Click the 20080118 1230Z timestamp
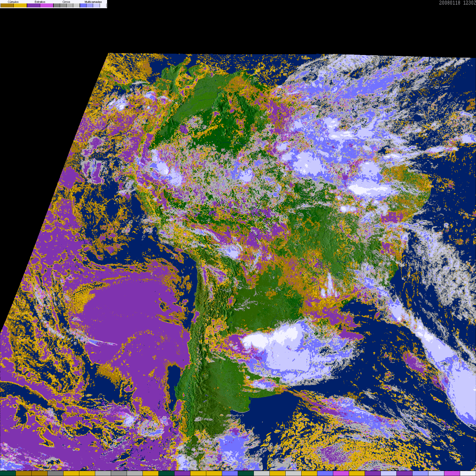This screenshot has height=476, width=476. [457, 3]
